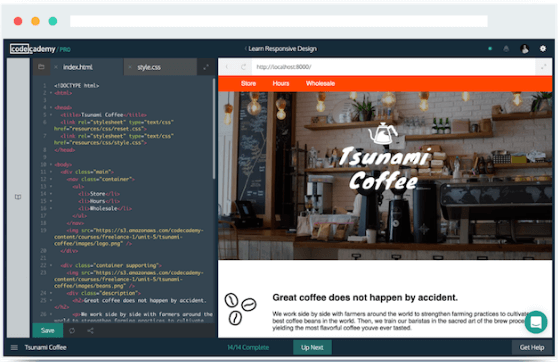This screenshot has width=558, height=362.
Task: Open the book icon in left sidebar
Action: [x=18, y=197]
